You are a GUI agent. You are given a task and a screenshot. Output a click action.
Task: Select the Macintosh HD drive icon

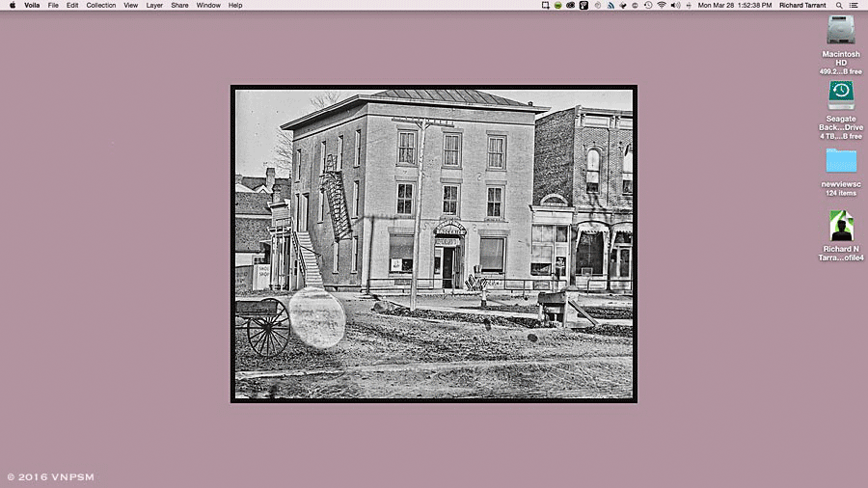click(840, 31)
